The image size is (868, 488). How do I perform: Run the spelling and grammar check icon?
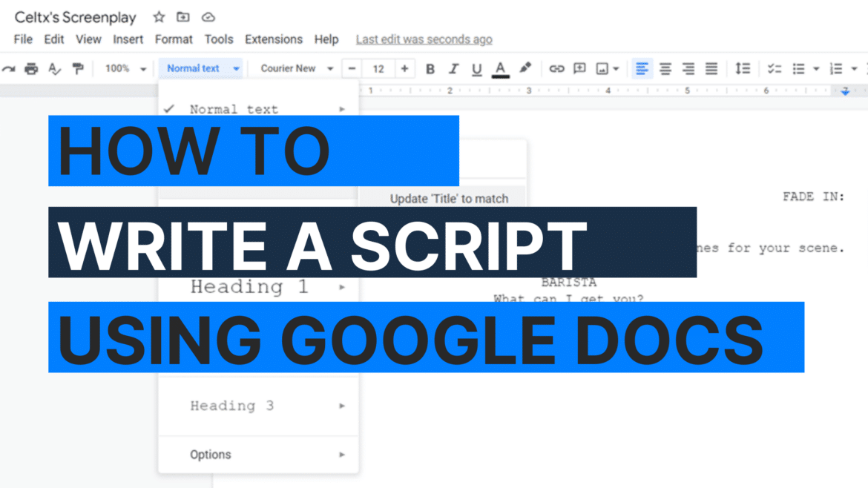click(x=53, y=68)
